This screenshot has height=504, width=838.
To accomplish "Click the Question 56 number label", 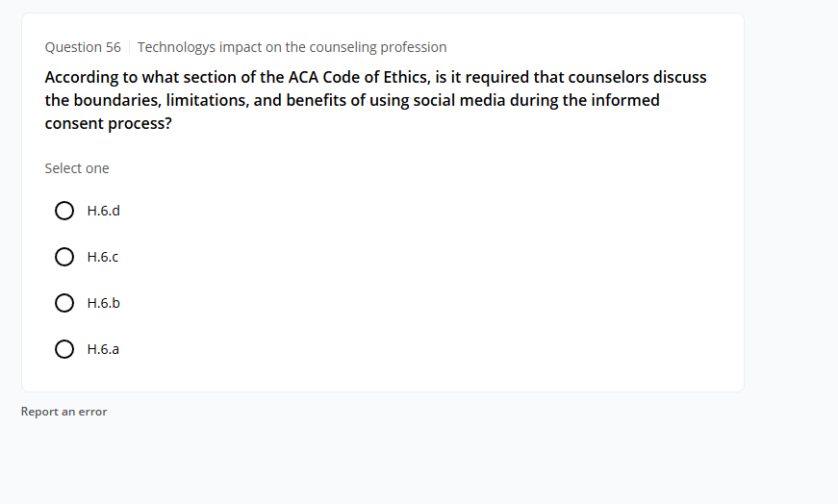I will pyautogui.click(x=83, y=47).
